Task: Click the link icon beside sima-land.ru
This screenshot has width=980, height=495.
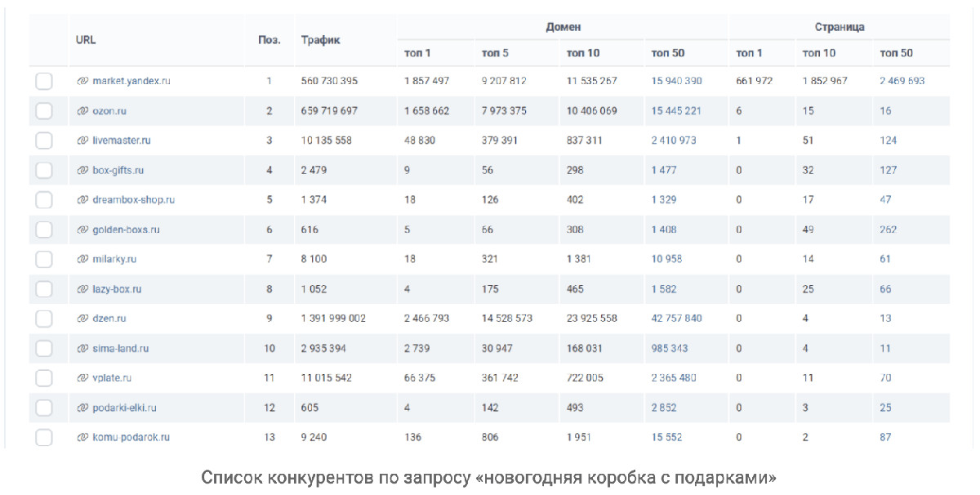Action: [x=82, y=348]
